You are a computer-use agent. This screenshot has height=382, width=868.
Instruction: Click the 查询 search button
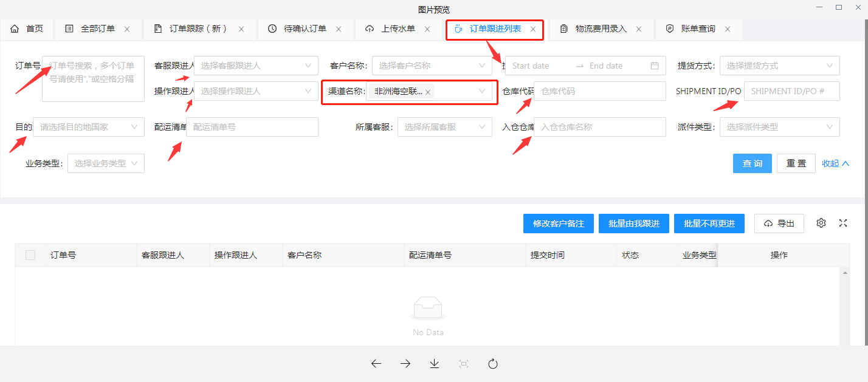[x=752, y=163]
